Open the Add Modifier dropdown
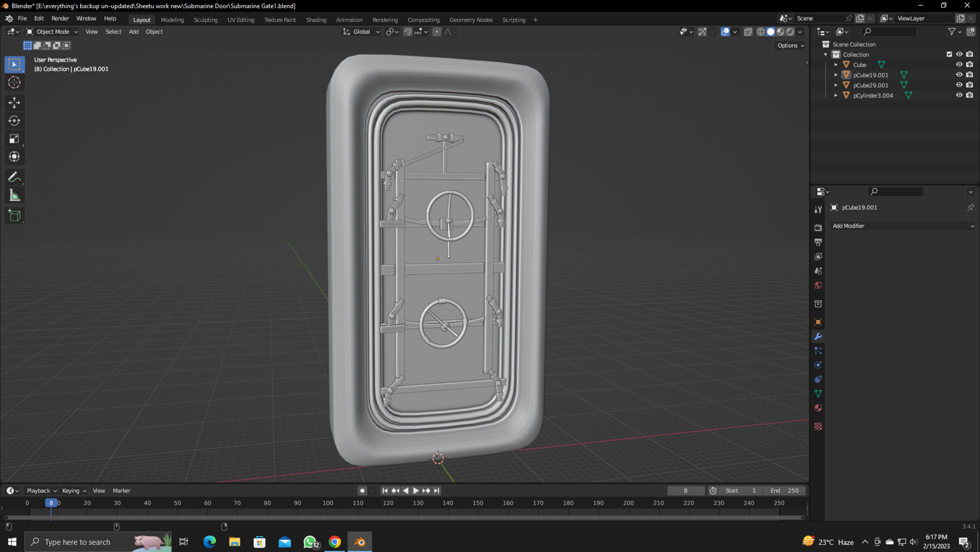Image resolution: width=980 pixels, height=552 pixels. pos(902,226)
